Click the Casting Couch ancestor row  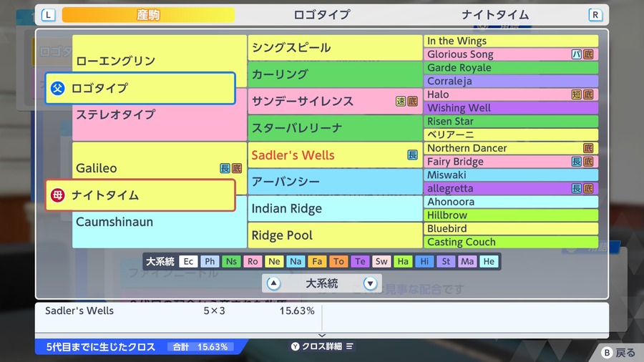click(x=511, y=242)
